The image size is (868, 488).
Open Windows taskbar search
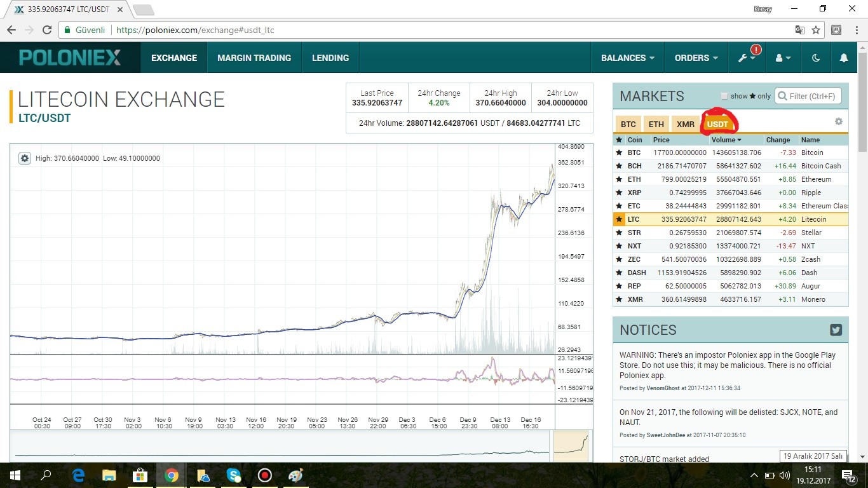tap(46, 475)
